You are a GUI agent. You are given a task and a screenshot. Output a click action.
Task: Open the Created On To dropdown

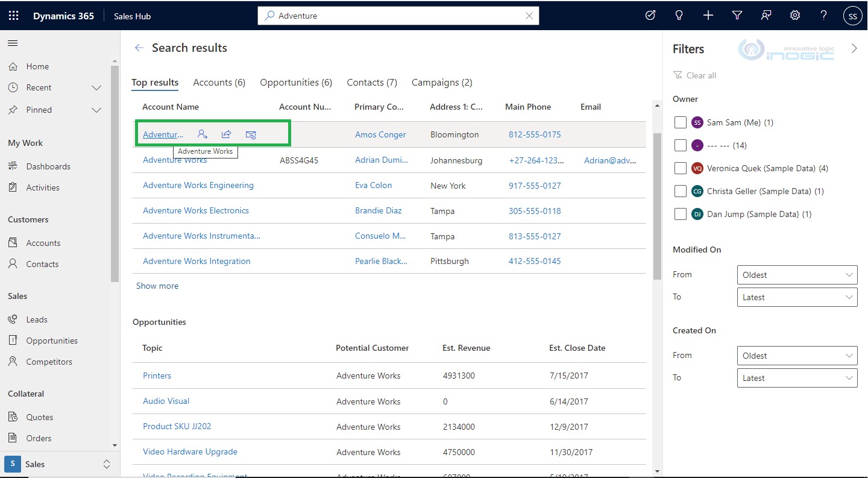797,378
